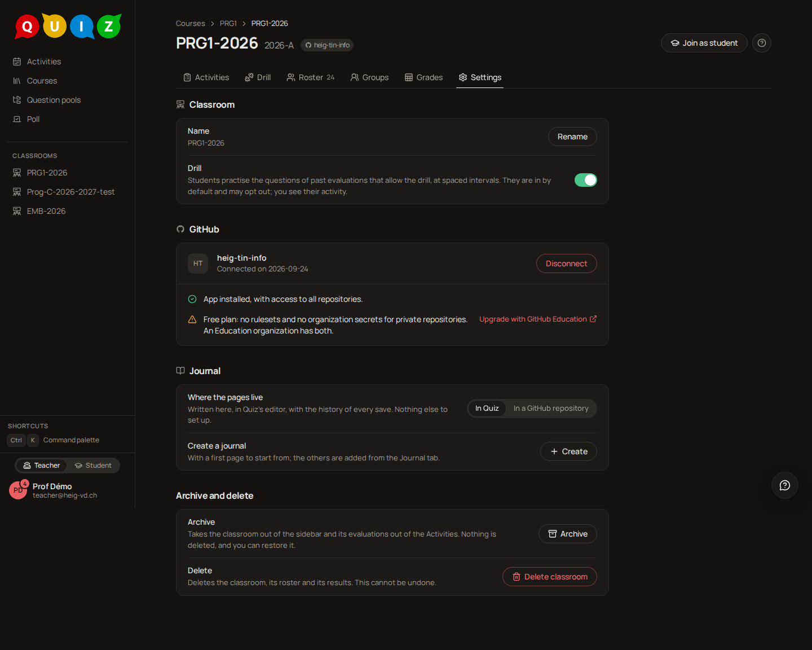Click the green check icon for App installed
Screen dimensions: 812x650
192,299
